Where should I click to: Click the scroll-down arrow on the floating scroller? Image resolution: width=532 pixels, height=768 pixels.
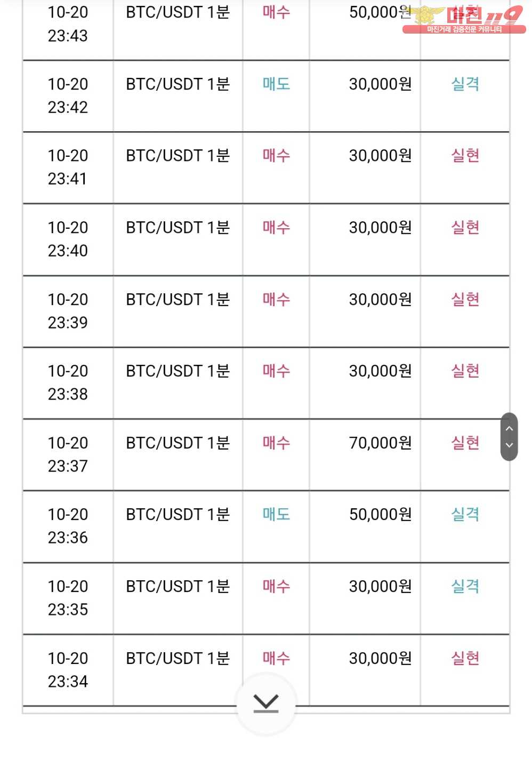coord(509,445)
